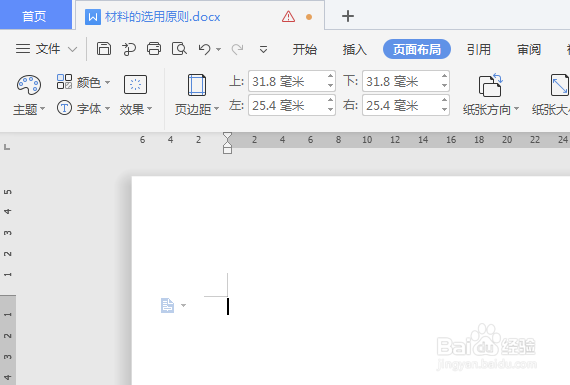Click the Print icon
This screenshot has height=385, width=570.
click(x=154, y=49)
